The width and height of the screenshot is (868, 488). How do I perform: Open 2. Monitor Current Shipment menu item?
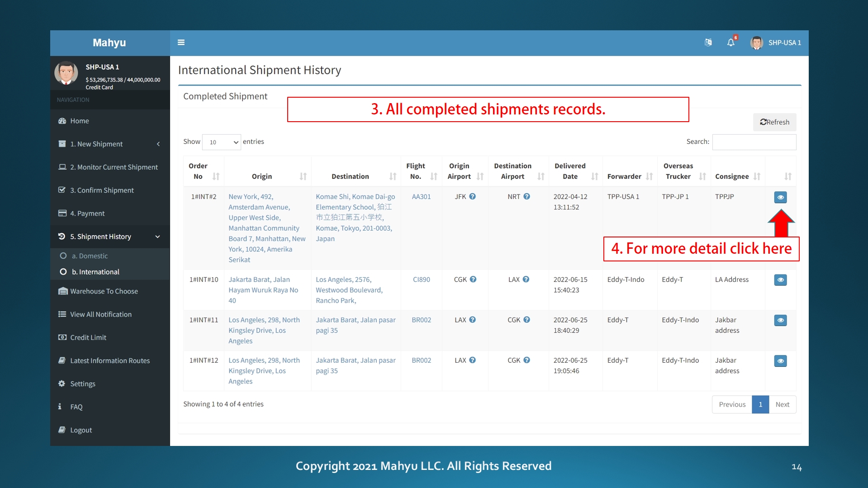(110, 167)
